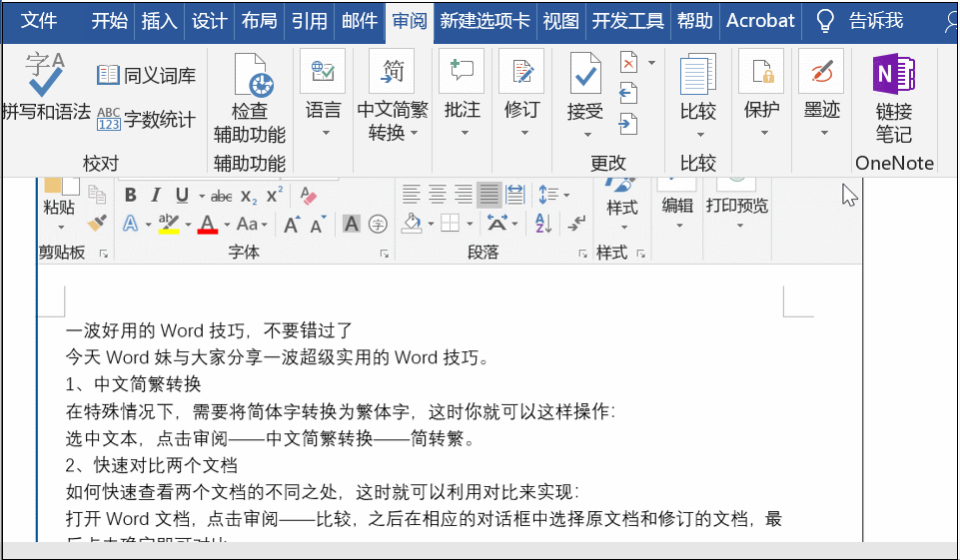960x560 pixels.
Task: Open the borders dropdown arrow
Action: (470, 224)
